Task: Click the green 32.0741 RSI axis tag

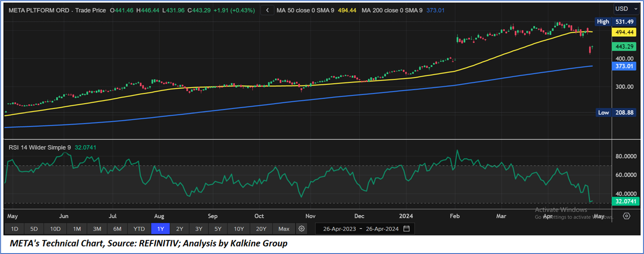Action: click(x=625, y=201)
